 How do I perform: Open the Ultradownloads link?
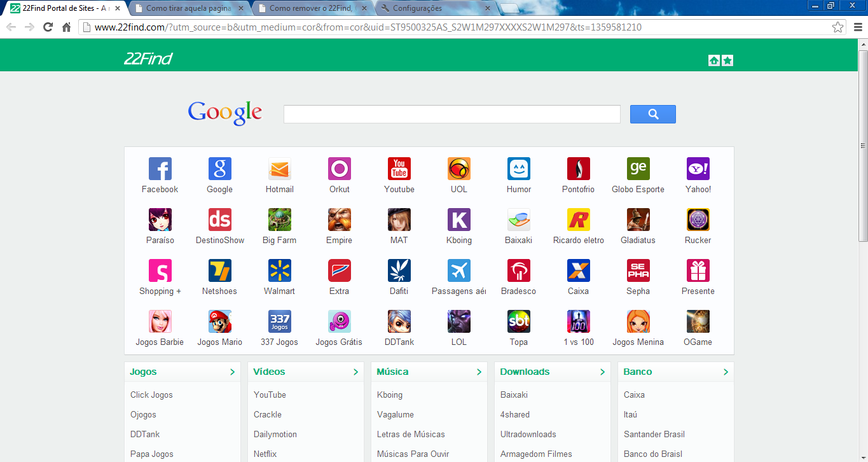[x=528, y=434]
